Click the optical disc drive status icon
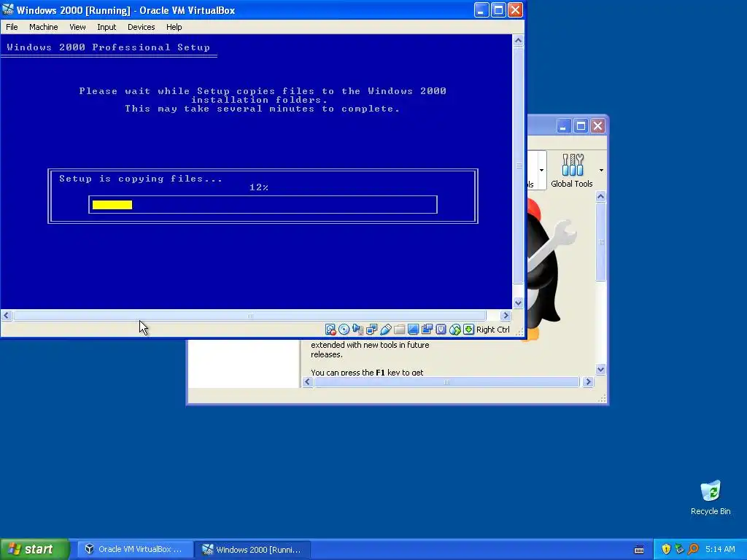Image resolution: width=747 pixels, height=560 pixels. click(x=344, y=330)
